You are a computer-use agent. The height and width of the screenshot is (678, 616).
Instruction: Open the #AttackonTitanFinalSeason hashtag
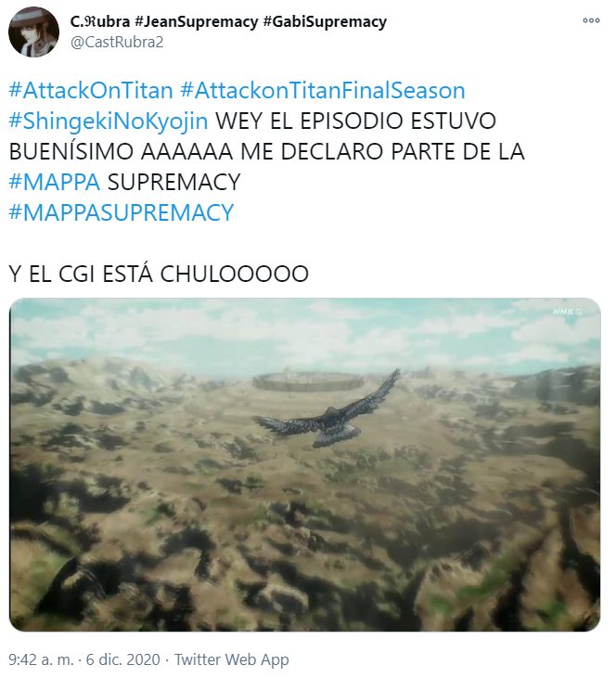(323, 90)
